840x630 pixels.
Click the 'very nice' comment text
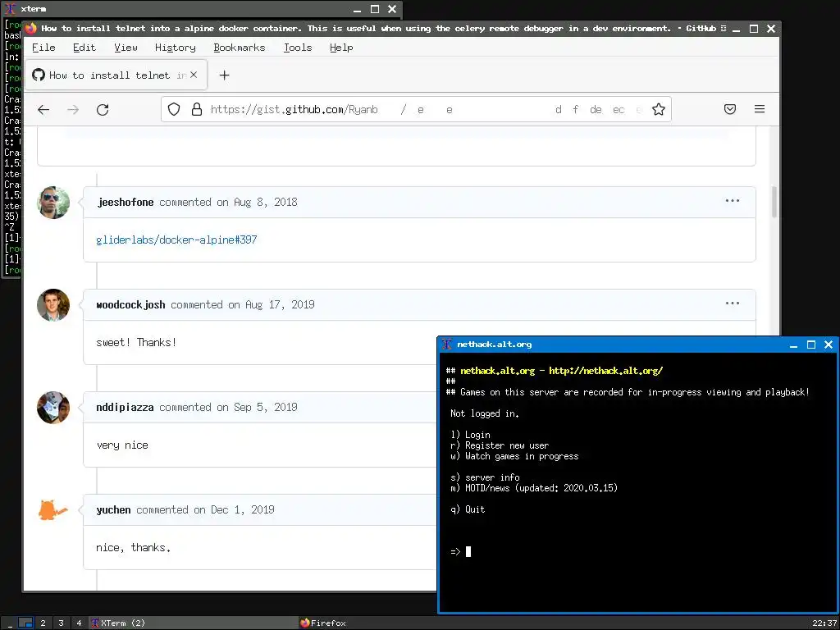pyautogui.click(x=122, y=445)
